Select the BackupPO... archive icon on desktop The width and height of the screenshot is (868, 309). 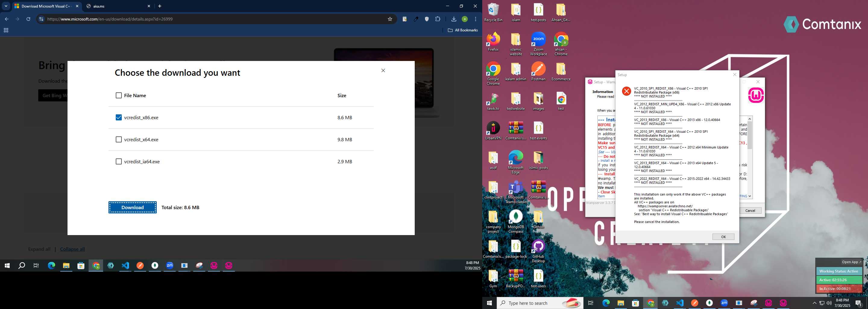point(516,278)
